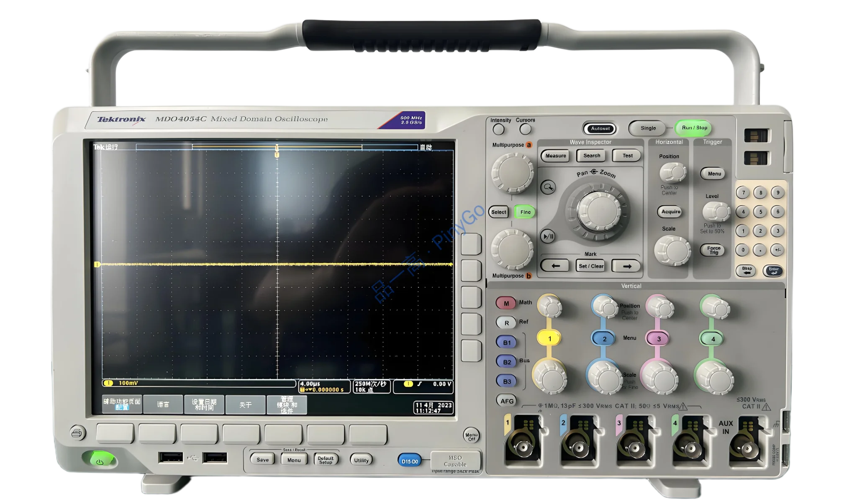Push the Horizontal Scale knob
Screen dimensions: 857x504
click(x=672, y=251)
